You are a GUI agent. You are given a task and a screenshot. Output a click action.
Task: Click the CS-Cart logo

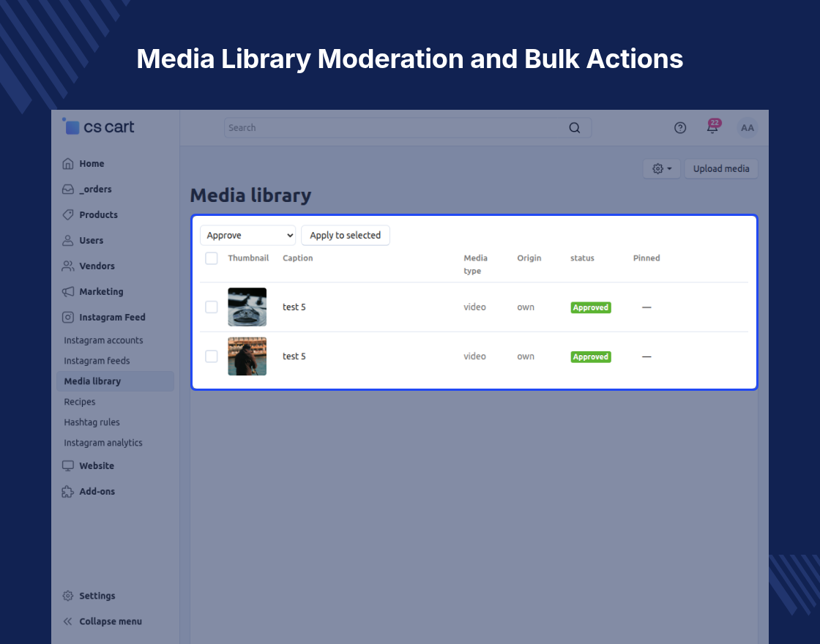click(x=98, y=127)
